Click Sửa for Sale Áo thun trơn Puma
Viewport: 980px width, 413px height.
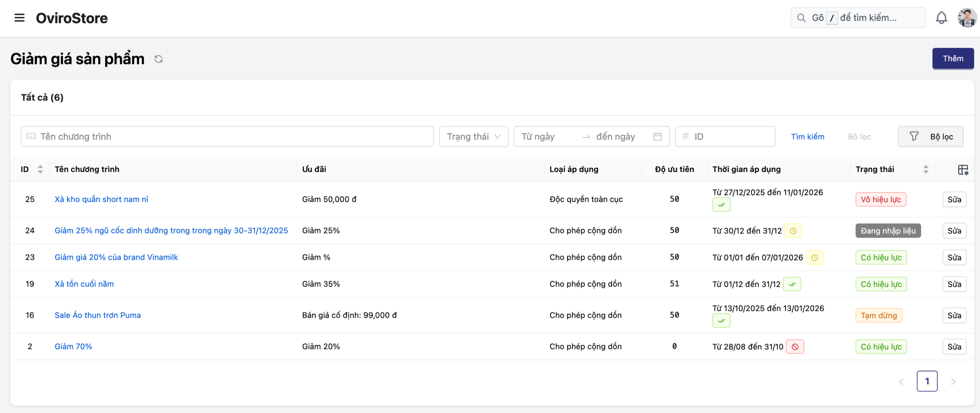954,316
